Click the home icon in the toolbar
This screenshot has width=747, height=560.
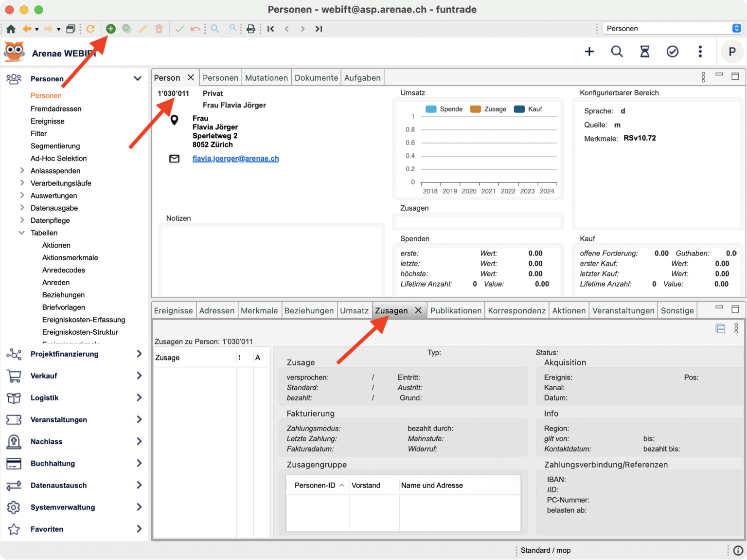[11, 29]
